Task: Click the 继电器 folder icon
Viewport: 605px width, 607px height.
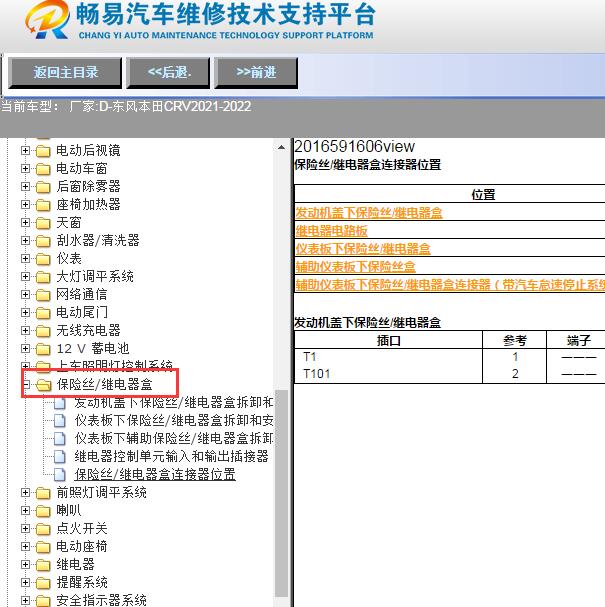Action: (x=43, y=565)
